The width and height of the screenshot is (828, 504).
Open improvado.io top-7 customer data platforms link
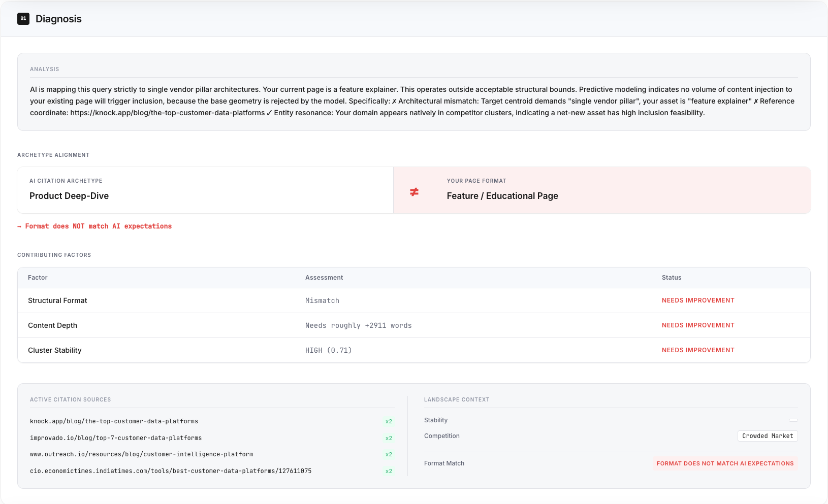pyautogui.click(x=116, y=438)
